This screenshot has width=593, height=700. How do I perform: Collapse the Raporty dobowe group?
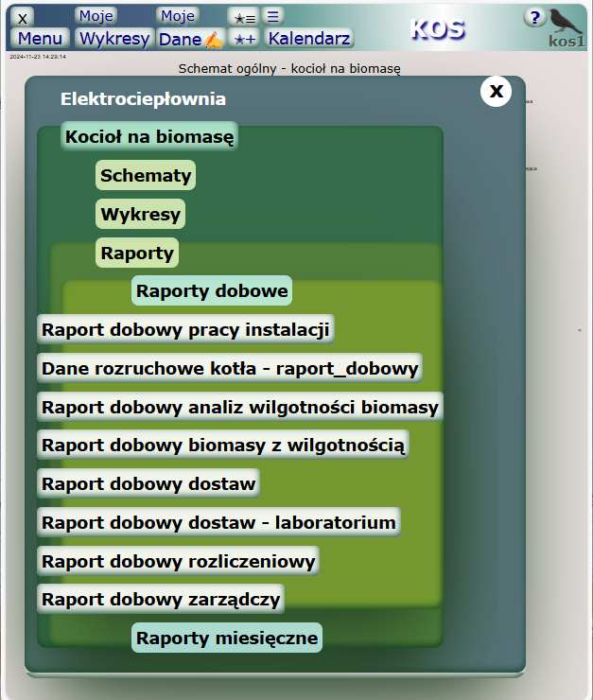(x=211, y=290)
